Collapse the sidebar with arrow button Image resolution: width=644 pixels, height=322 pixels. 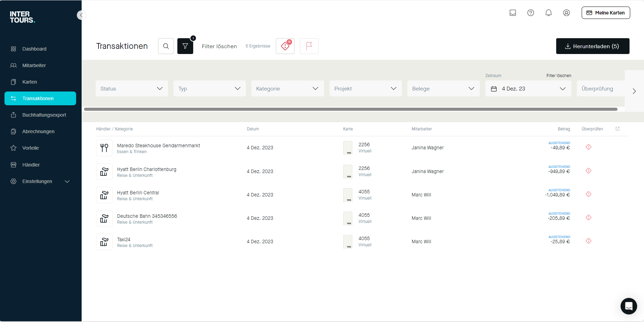pyautogui.click(x=82, y=15)
